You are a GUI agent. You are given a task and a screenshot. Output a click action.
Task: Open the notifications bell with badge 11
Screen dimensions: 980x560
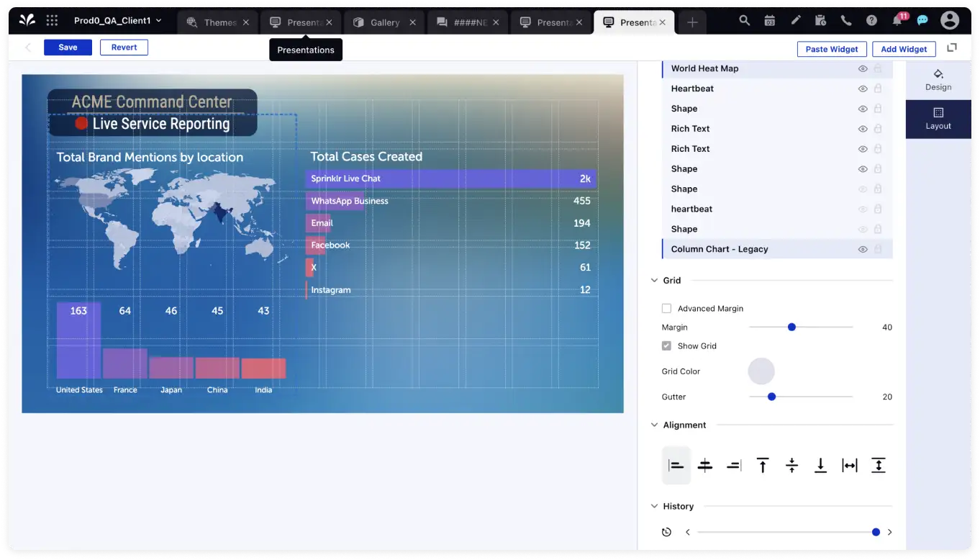(x=898, y=19)
